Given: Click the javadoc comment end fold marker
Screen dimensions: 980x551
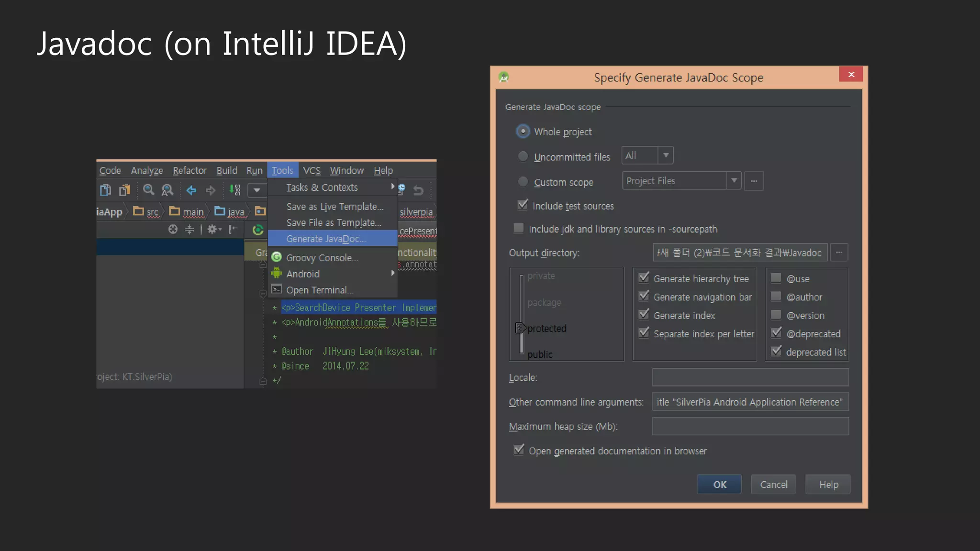Looking at the screenshot, I should [263, 381].
